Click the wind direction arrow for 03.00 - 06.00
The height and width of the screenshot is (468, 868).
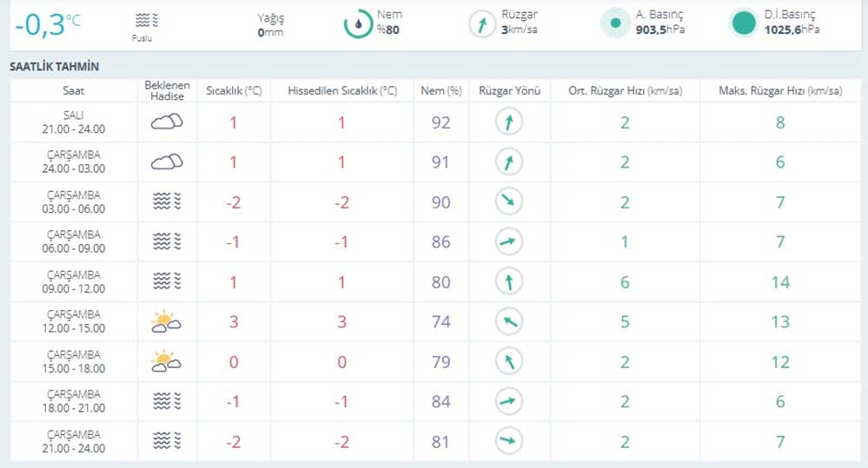(x=509, y=202)
